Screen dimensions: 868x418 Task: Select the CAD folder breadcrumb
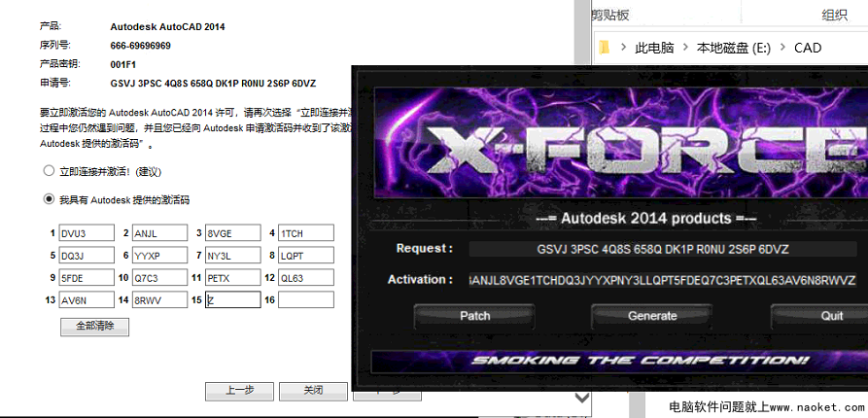pyautogui.click(x=808, y=48)
